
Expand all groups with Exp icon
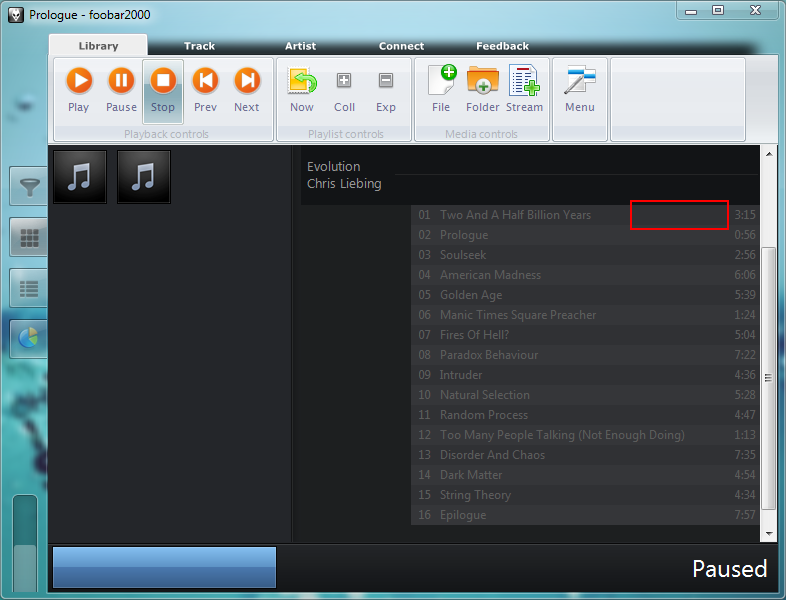(x=385, y=90)
